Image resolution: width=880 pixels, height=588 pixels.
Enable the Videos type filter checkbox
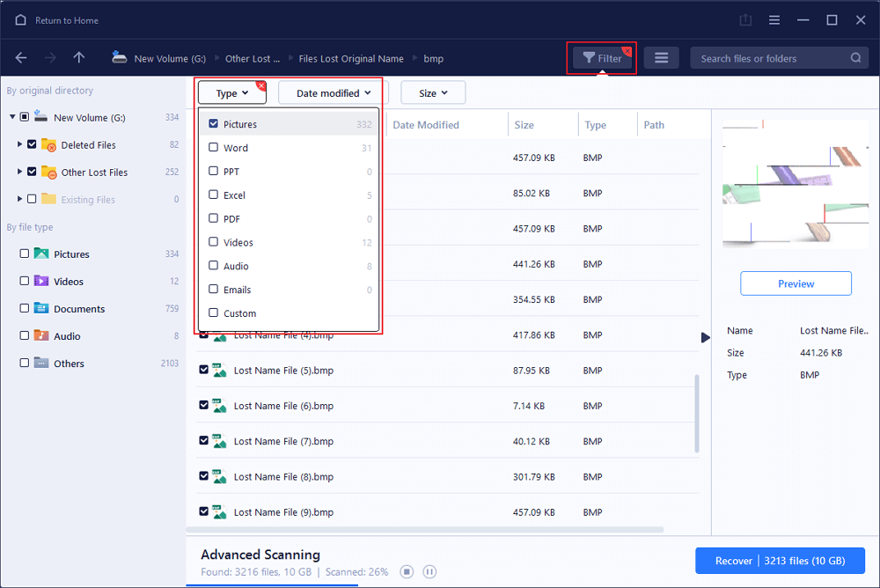coord(214,242)
